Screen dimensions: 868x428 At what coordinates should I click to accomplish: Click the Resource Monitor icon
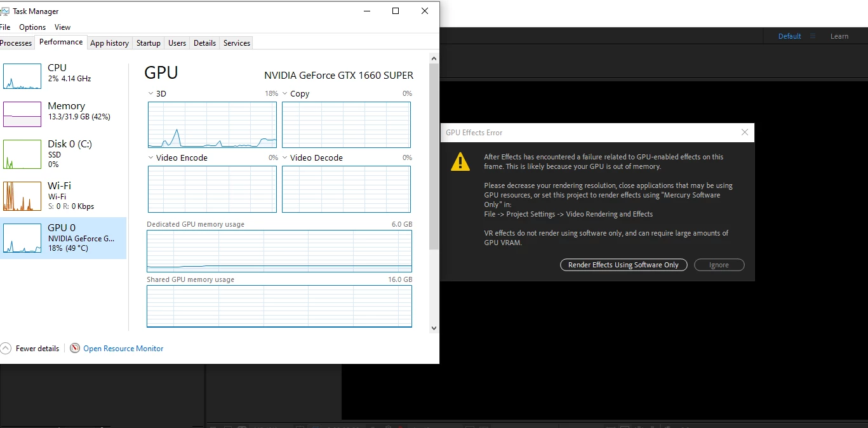pyautogui.click(x=75, y=348)
